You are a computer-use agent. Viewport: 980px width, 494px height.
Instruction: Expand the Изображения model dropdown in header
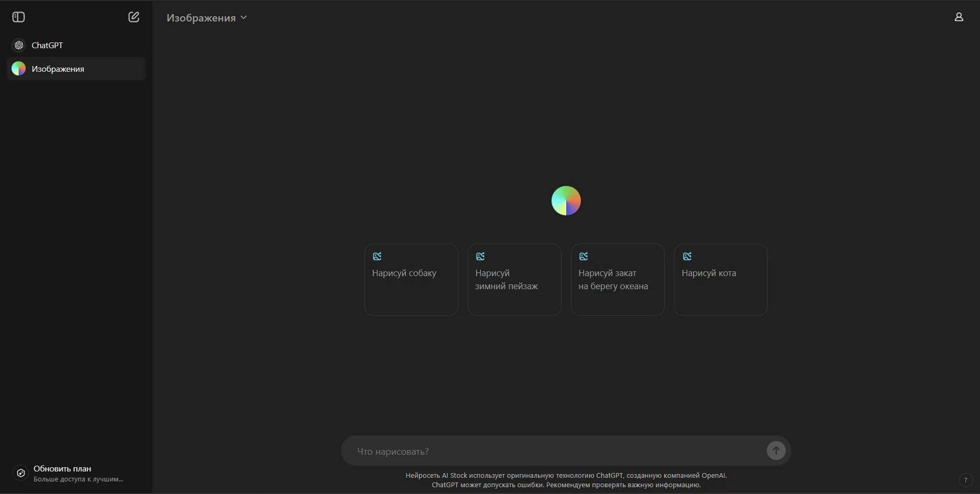207,18
